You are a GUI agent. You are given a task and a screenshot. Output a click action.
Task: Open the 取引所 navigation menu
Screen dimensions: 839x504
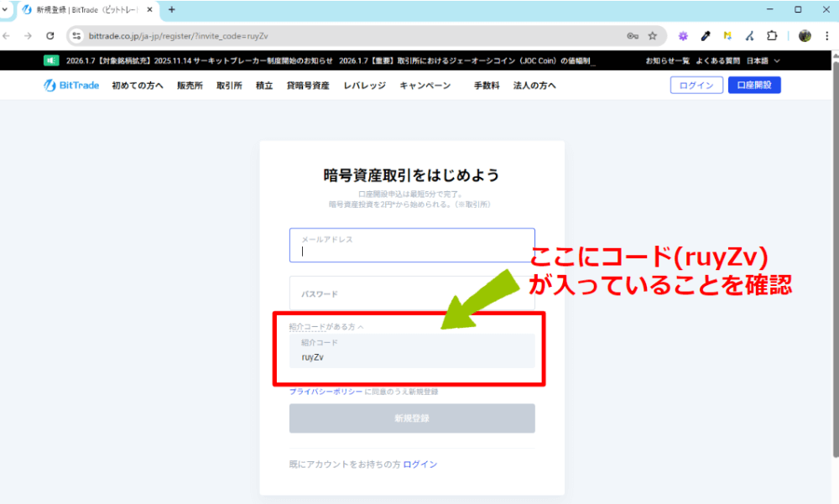coord(229,85)
